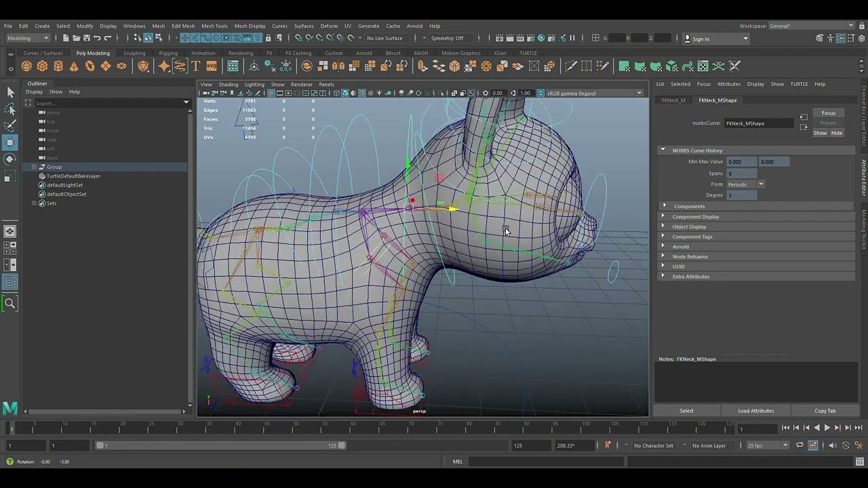Switch to the Sculpting shelf tab
Viewport: 868px width, 488px height.
point(134,53)
